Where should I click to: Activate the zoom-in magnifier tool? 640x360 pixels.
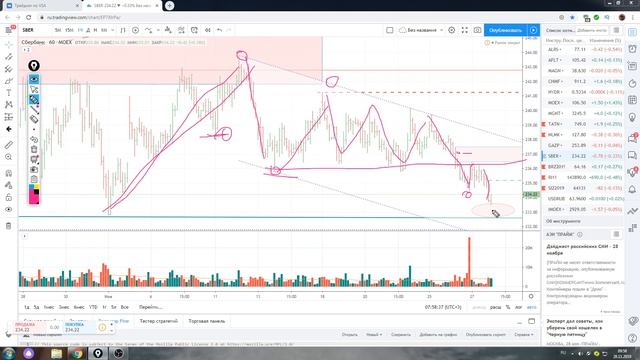point(8,157)
